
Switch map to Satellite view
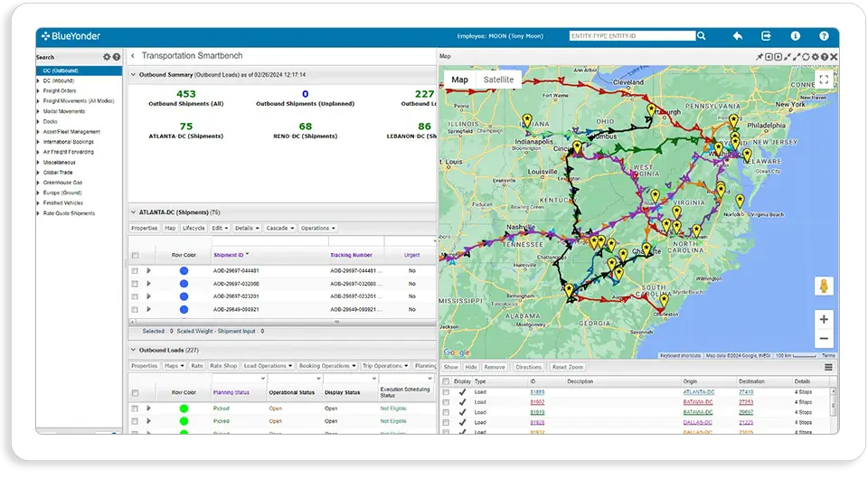(x=498, y=80)
